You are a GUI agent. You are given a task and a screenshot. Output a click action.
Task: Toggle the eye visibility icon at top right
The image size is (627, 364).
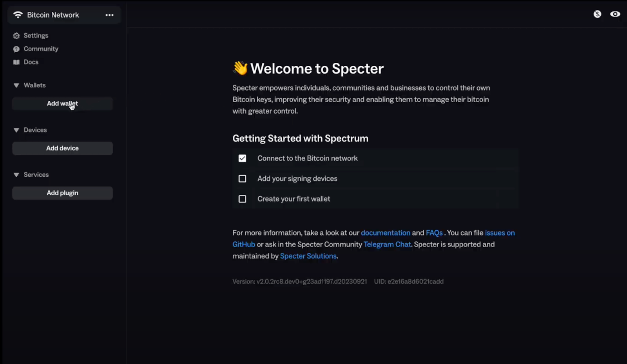(615, 14)
